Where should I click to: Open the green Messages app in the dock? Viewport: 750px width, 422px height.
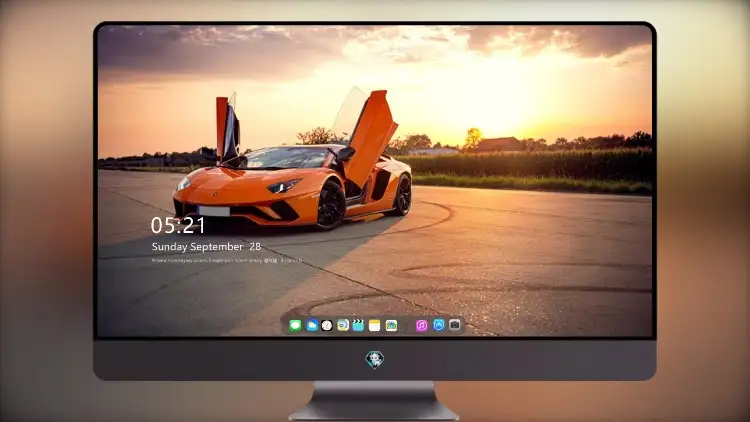pos(295,326)
